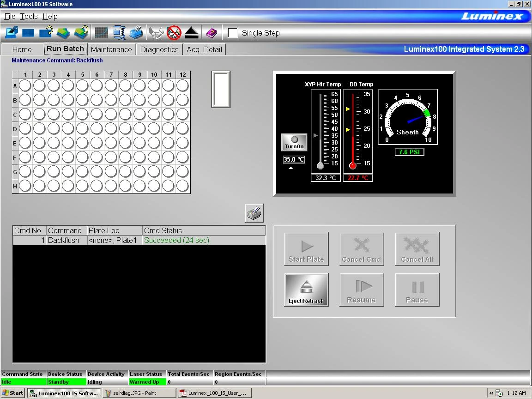532x399 pixels.
Task: Click the crossed-out handshake disconnect icon
Action: (x=174, y=33)
